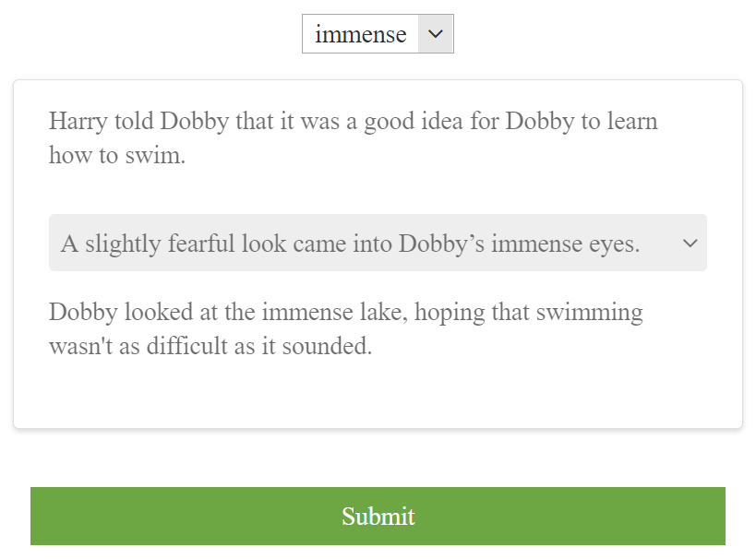The width and height of the screenshot is (756, 559).
Task: Click the word 'learn' in the first sentence
Action: [632, 121]
